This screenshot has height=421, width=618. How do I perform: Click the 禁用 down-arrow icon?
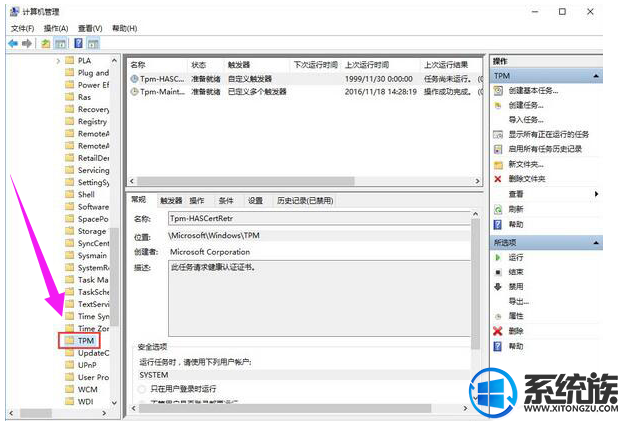498,287
